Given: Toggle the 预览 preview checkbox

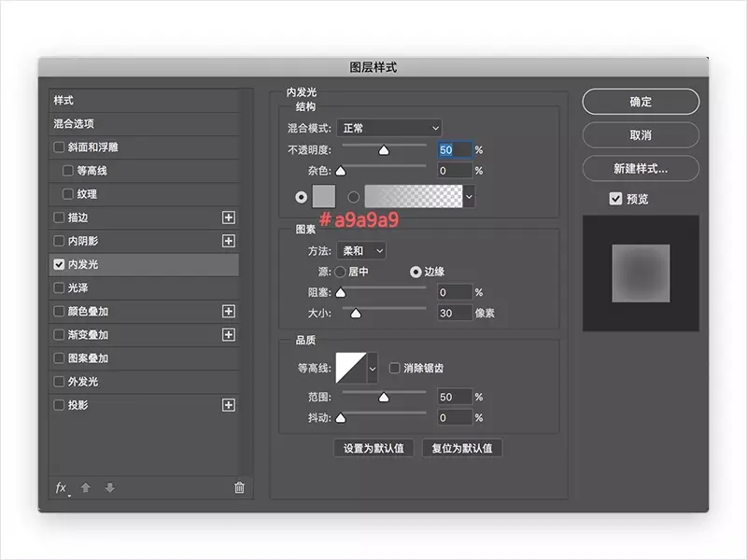Looking at the screenshot, I should click(x=615, y=199).
